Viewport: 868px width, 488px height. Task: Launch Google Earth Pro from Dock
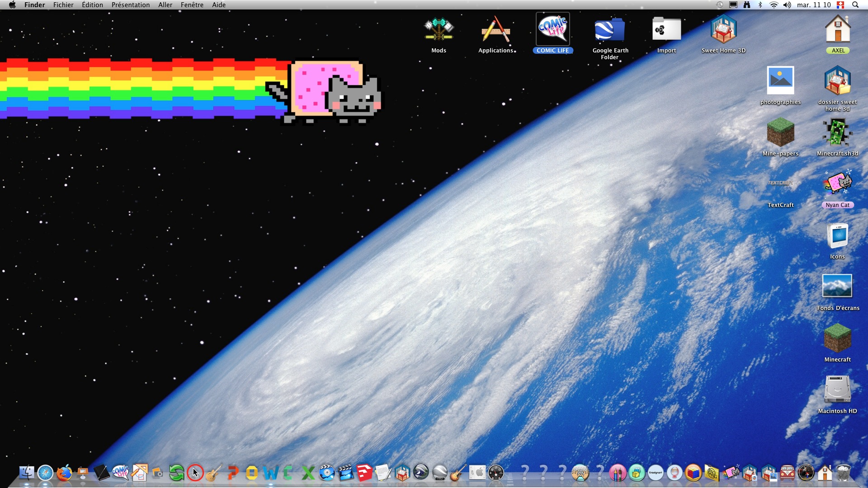(439, 473)
